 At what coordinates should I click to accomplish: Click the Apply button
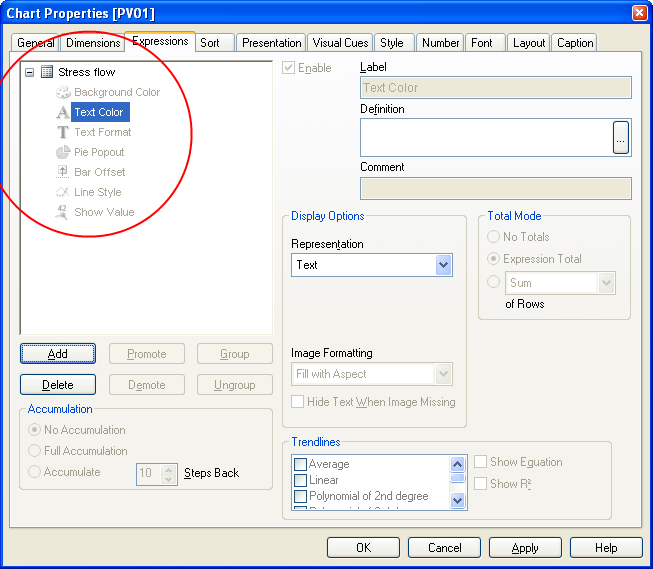pos(525,547)
